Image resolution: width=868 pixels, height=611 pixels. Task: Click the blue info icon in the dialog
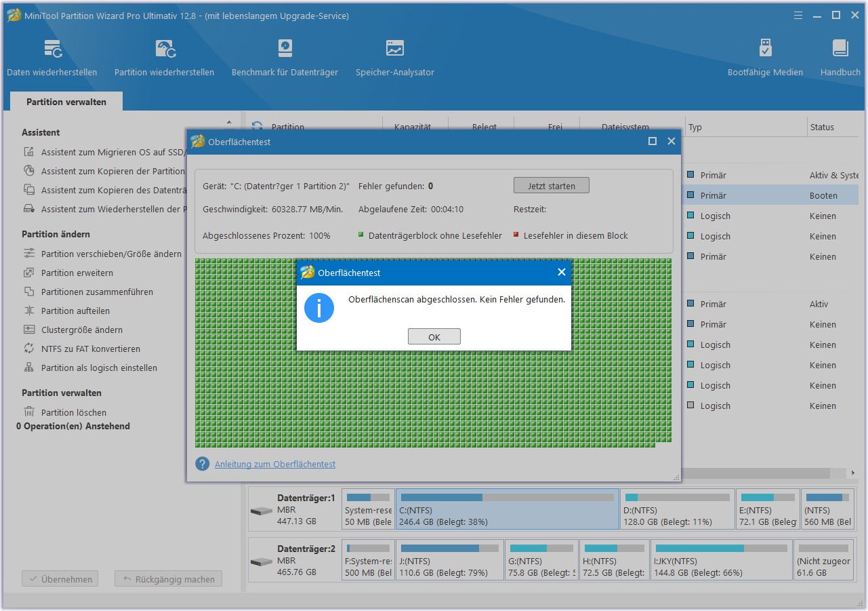(319, 308)
